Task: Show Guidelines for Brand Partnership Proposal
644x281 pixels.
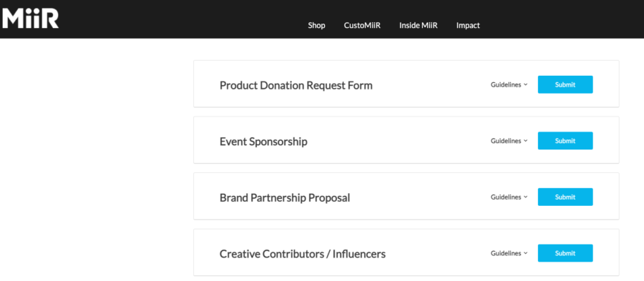Action: click(509, 197)
